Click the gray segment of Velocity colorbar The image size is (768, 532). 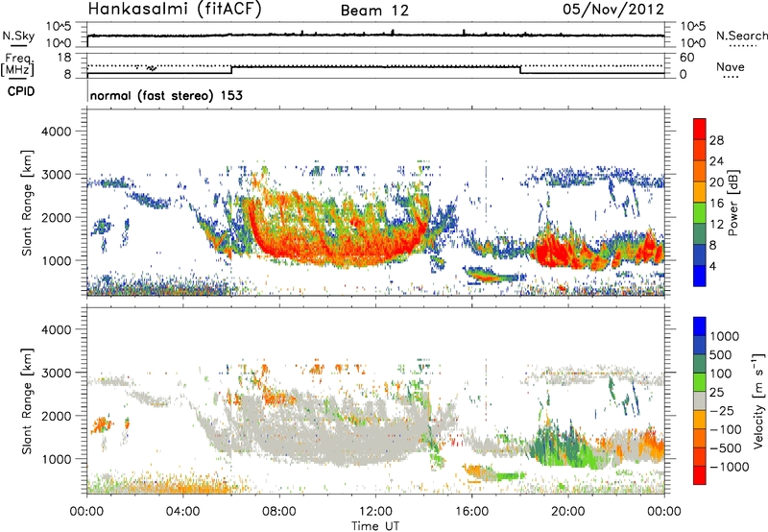pos(700,401)
